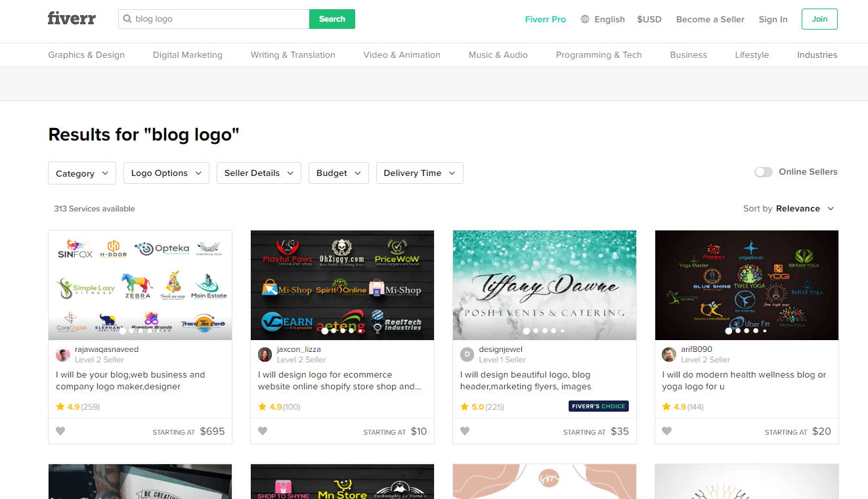
Task: Open Business category menu
Action: (x=688, y=55)
